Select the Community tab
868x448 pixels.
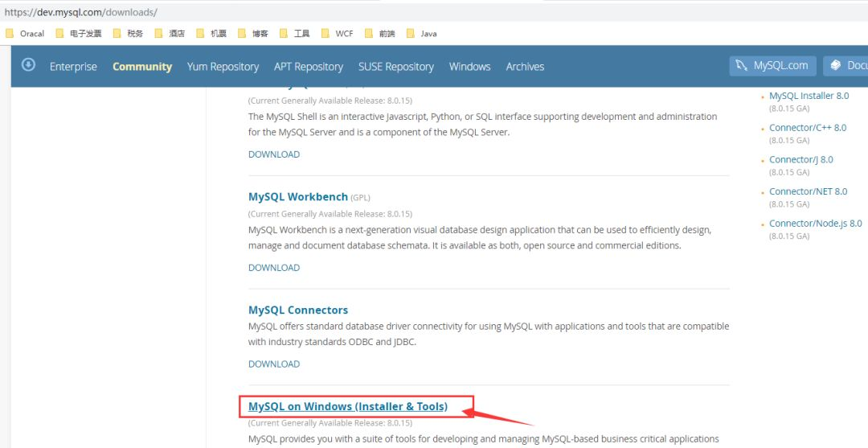[142, 67]
